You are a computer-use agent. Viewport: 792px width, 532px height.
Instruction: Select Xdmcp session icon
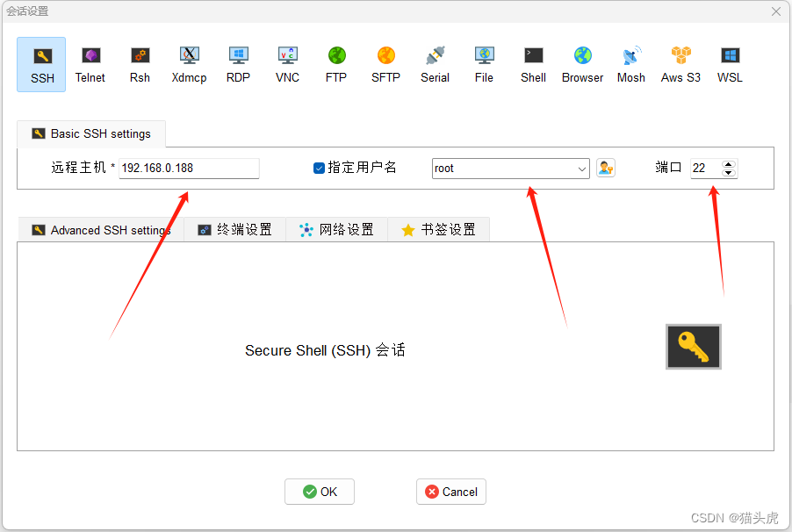tap(189, 65)
